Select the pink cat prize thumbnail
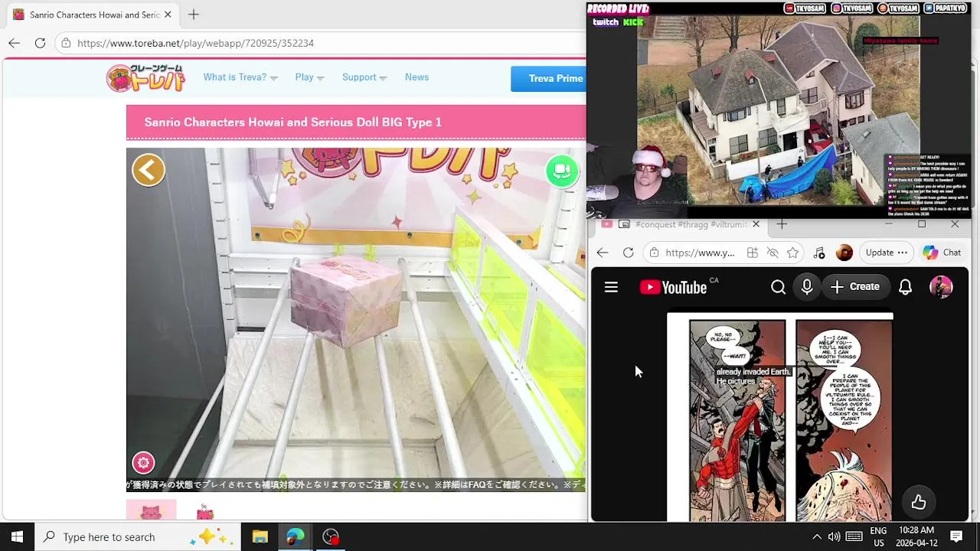980x551 pixels. [x=151, y=511]
